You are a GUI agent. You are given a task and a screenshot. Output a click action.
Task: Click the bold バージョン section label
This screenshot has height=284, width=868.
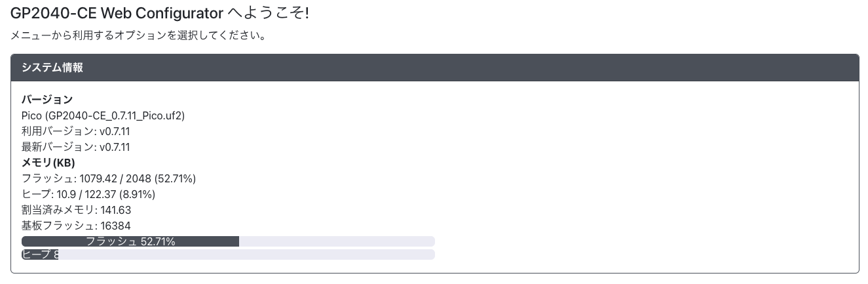47,100
